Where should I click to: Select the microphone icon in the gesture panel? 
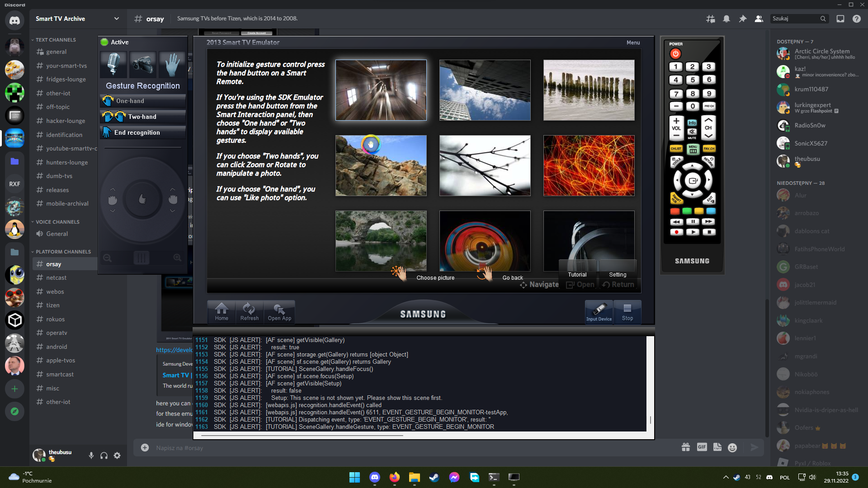coord(113,65)
